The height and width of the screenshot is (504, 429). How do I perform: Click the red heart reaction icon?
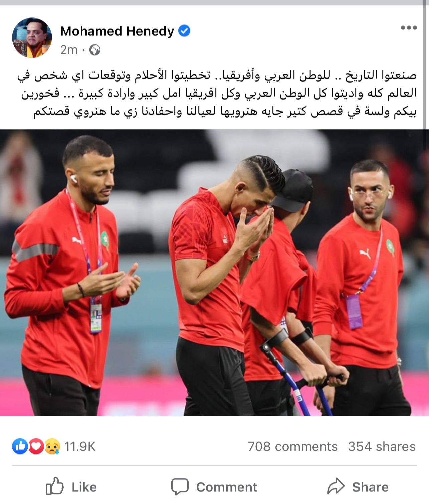[36, 446]
